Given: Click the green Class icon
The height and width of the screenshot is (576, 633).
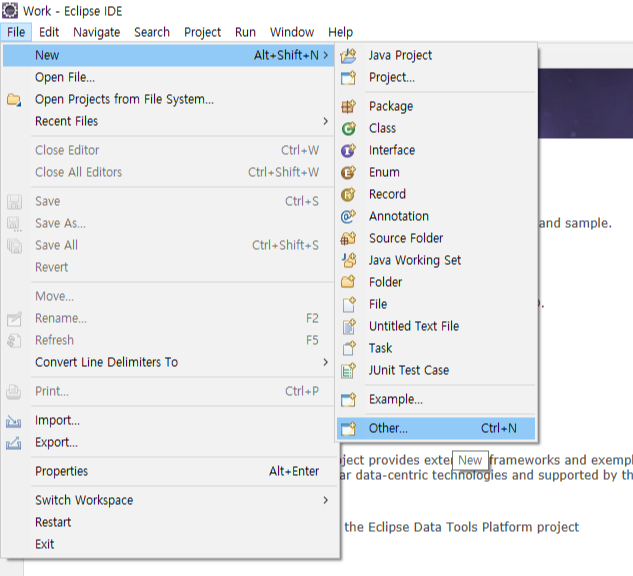Looking at the screenshot, I should (x=348, y=128).
